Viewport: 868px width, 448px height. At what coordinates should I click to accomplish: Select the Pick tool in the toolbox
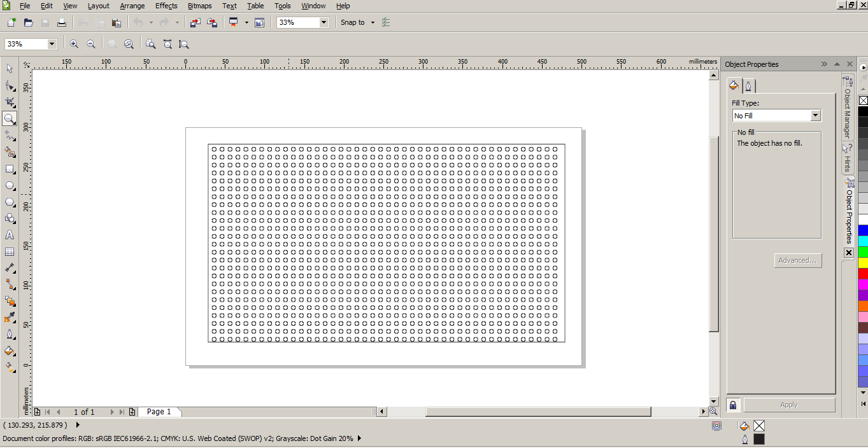pyautogui.click(x=10, y=69)
